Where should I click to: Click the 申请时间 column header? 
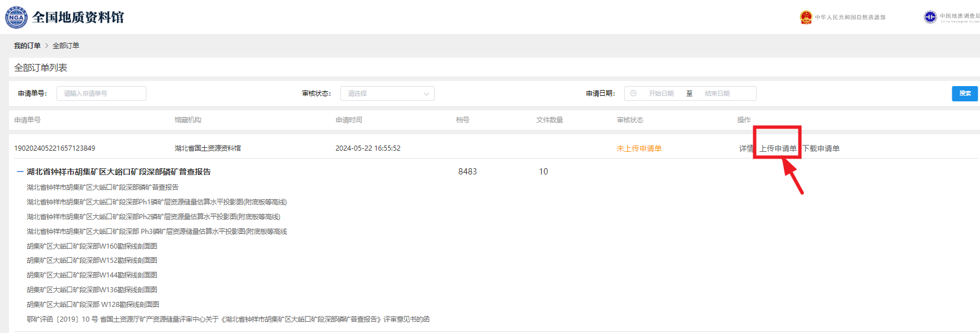(348, 120)
